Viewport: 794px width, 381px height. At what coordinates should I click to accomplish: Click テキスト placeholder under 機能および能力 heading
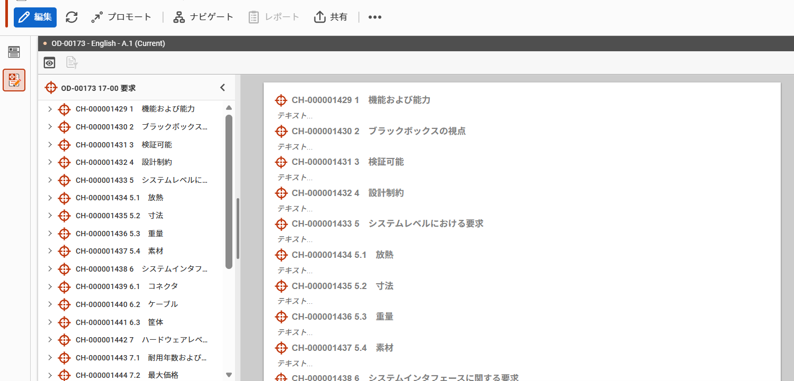(x=295, y=116)
